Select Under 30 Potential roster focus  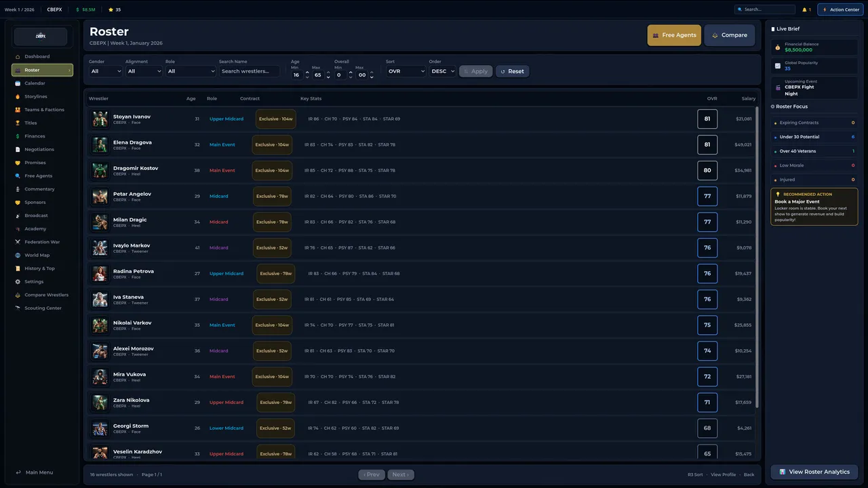click(x=814, y=137)
